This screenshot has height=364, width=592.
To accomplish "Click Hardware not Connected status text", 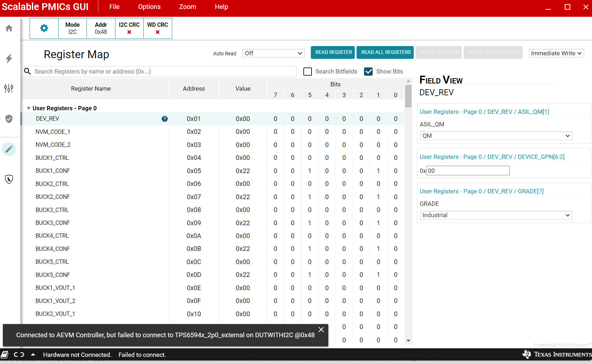I will pos(77,355).
